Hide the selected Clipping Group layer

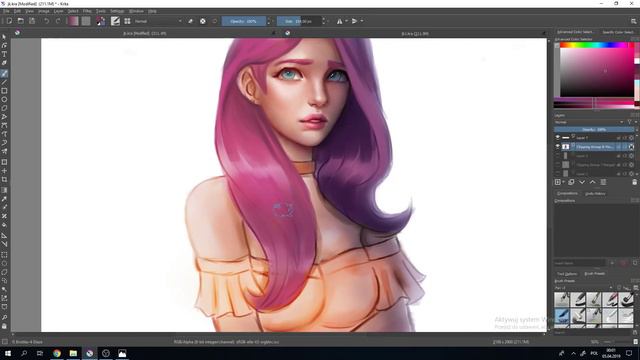(558, 147)
